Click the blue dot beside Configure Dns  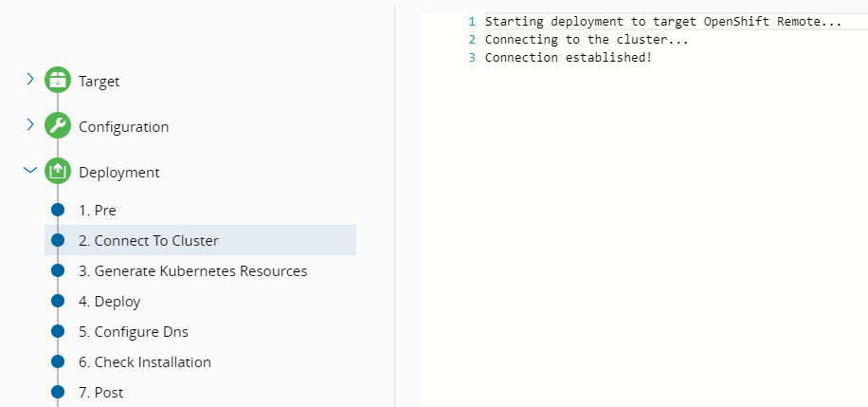[58, 331]
